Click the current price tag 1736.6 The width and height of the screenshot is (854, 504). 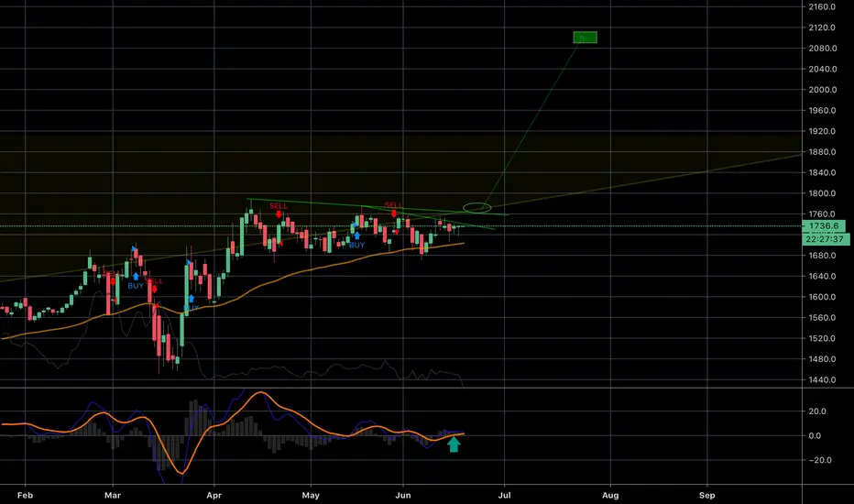click(824, 226)
